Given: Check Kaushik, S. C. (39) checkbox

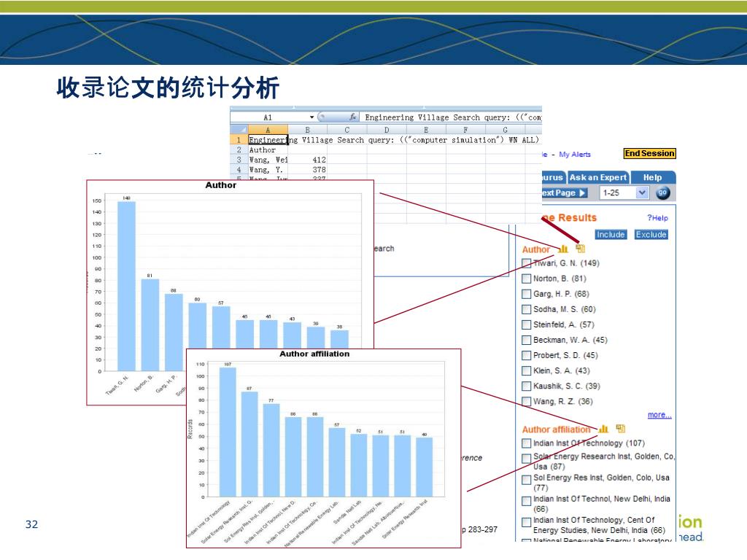Looking at the screenshot, I should pyautogui.click(x=527, y=386).
